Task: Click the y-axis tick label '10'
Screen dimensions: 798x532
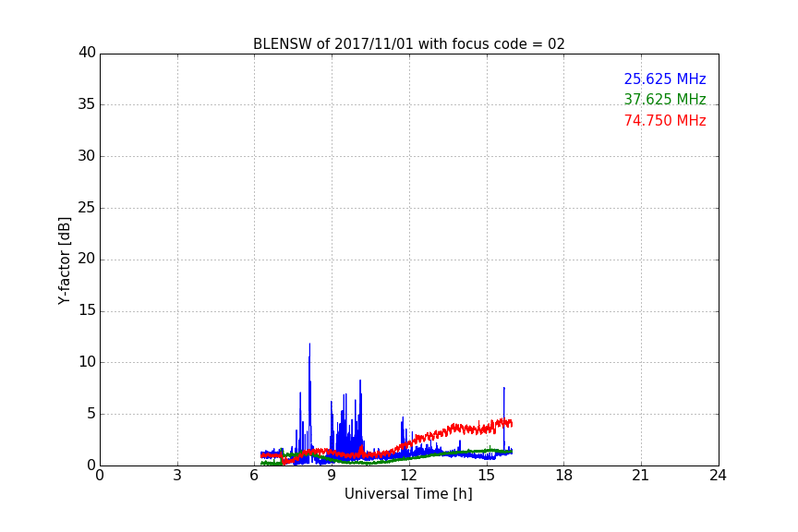Action: [x=87, y=362]
